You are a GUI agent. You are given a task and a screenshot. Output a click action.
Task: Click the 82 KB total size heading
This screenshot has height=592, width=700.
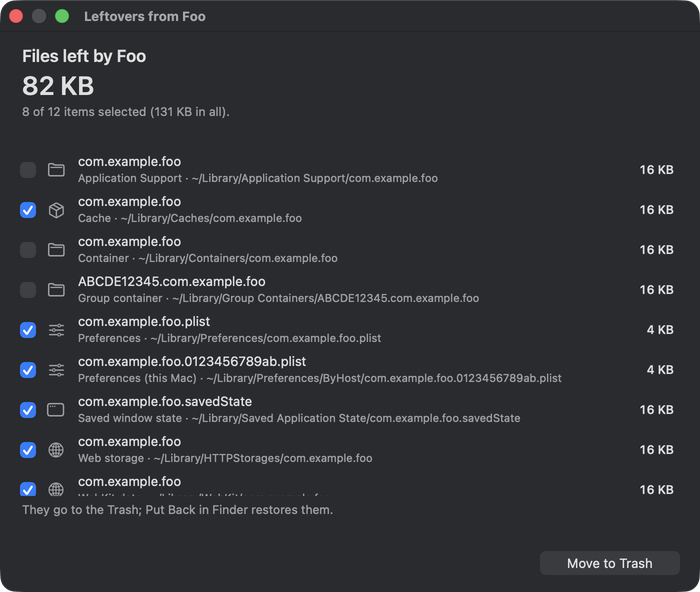[x=58, y=86]
